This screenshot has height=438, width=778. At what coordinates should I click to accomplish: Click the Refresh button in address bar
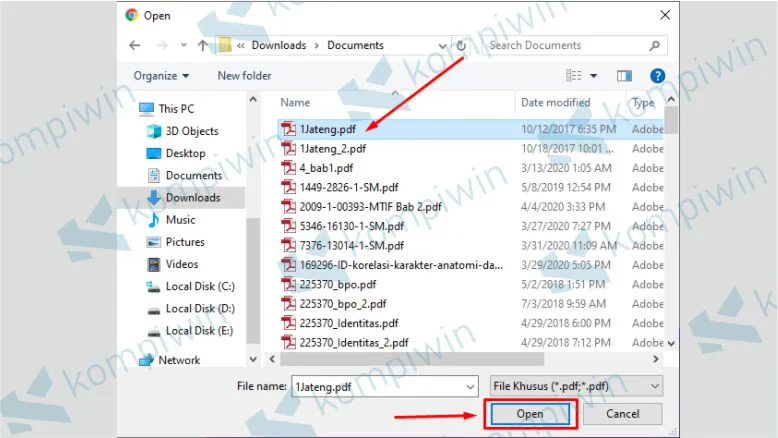[461, 45]
